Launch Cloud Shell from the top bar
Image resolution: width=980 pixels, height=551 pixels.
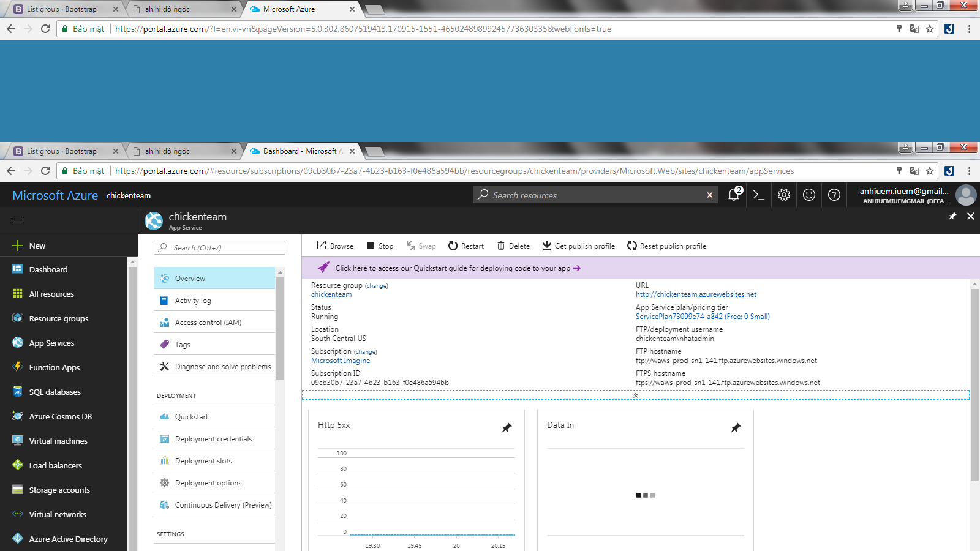(x=759, y=195)
